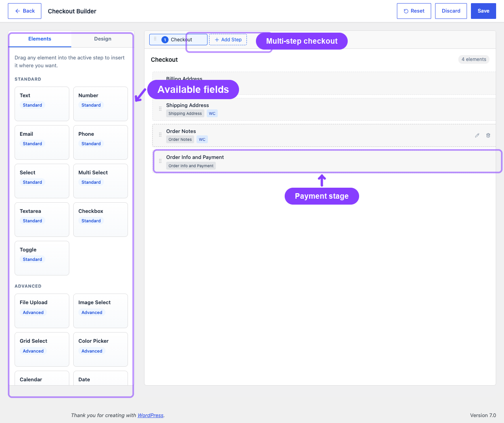Save the checkout builder changes
The image size is (504, 423).
(x=483, y=11)
